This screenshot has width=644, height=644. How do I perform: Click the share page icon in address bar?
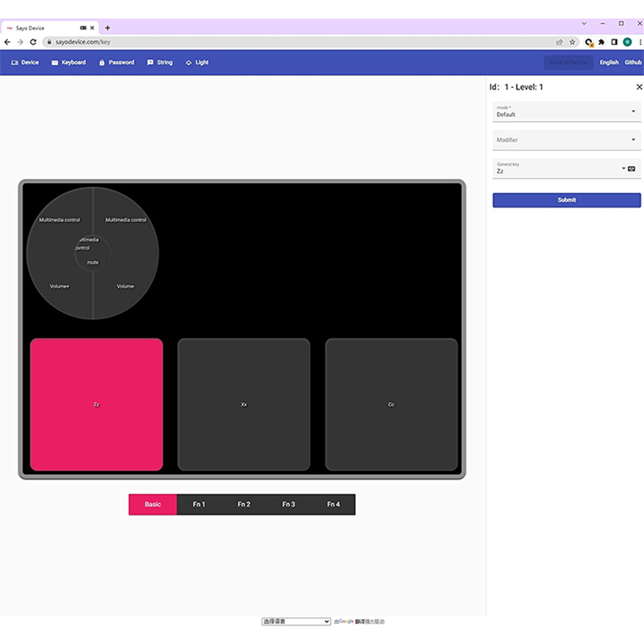tap(559, 42)
